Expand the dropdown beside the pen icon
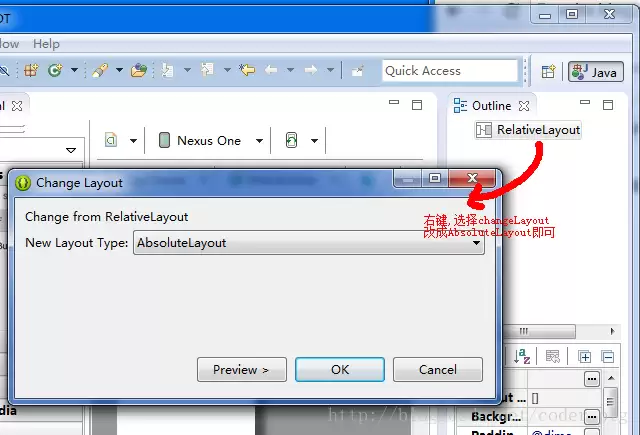Screen dimensions: 640x435 coord(119,70)
